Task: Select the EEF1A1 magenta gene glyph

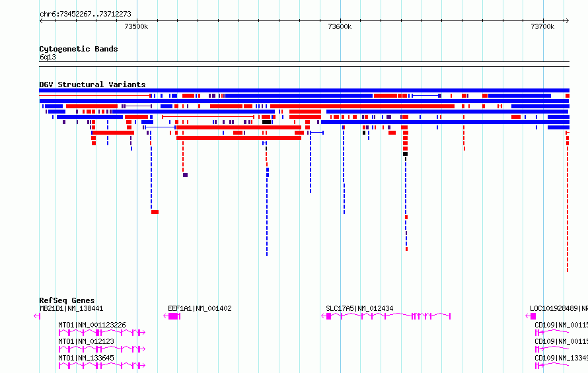Action: tap(172, 316)
